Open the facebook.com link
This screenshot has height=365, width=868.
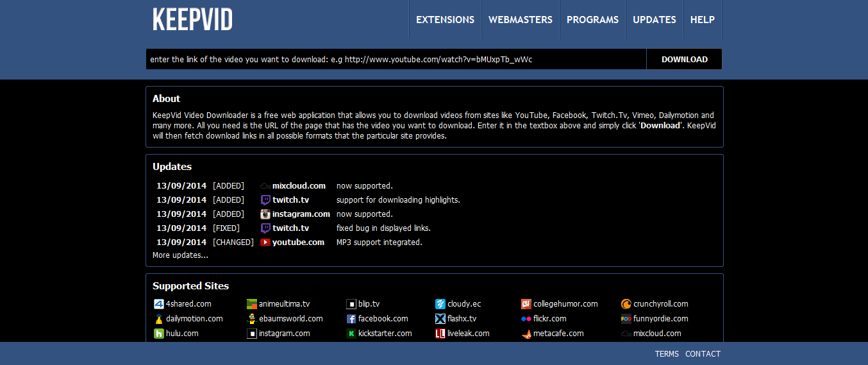click(383, 319)
